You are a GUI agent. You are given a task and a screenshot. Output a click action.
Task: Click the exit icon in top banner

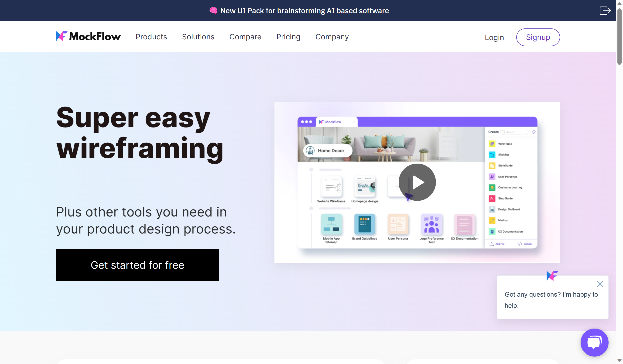[605, 11]
